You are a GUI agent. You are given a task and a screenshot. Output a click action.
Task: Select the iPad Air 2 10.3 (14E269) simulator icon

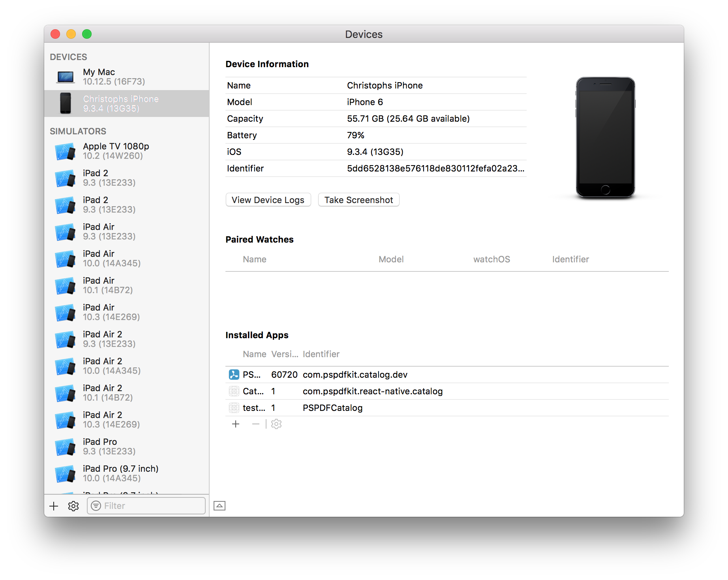(x=65, y=420)
